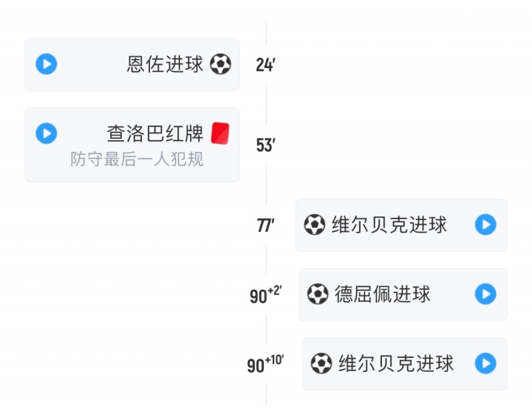
Task: Click the soccer ball icon beside 恩佐进球
Action: tap(220, 64)
